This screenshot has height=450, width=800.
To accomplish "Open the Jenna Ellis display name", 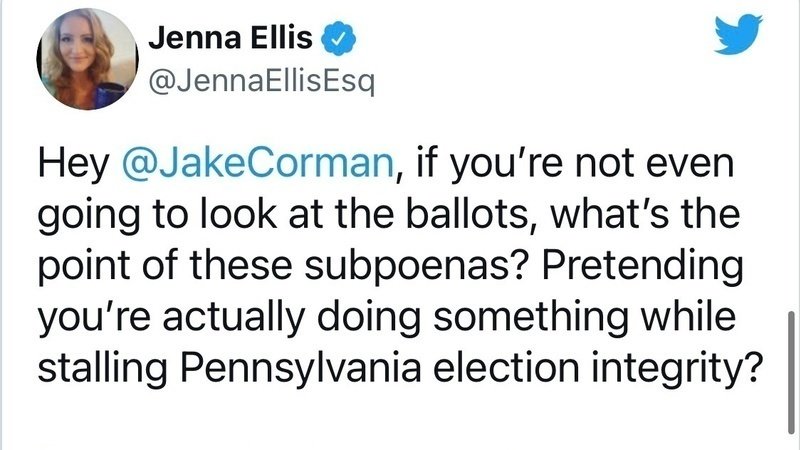I will (x=230, y=38).
